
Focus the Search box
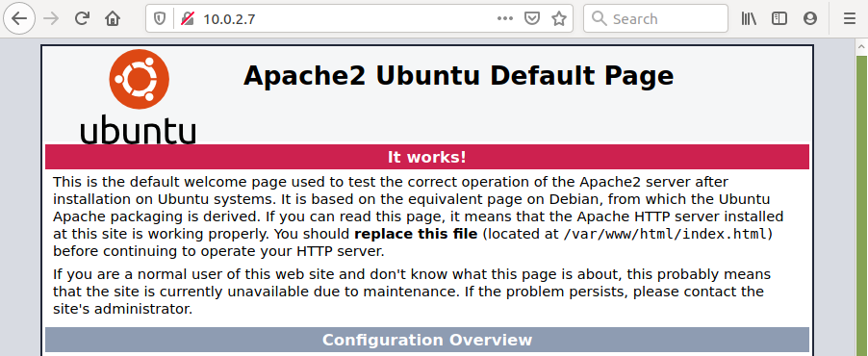coord(655,19)
